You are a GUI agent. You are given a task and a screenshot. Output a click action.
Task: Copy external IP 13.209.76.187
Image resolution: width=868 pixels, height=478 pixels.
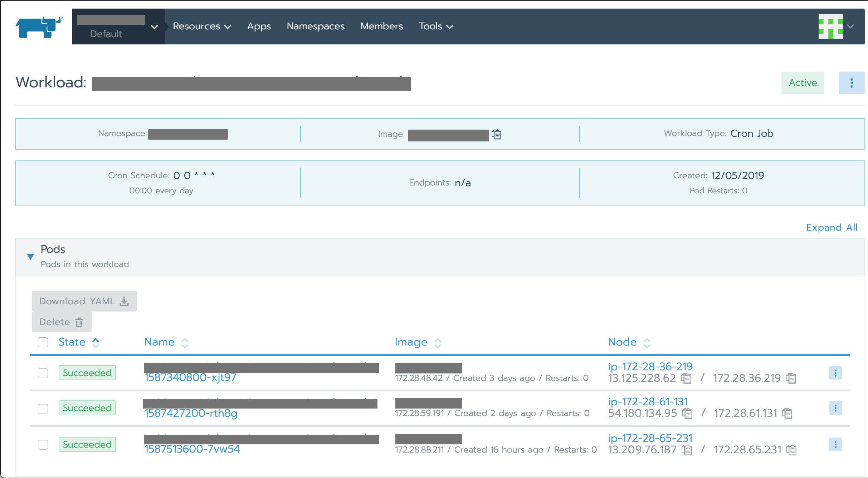coord(687,450)
